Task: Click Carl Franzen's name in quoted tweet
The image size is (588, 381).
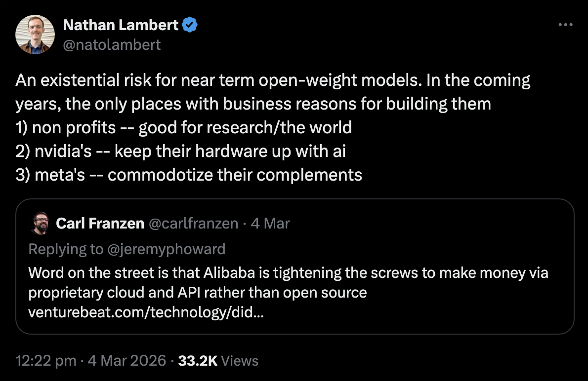Action: (99, 224)
